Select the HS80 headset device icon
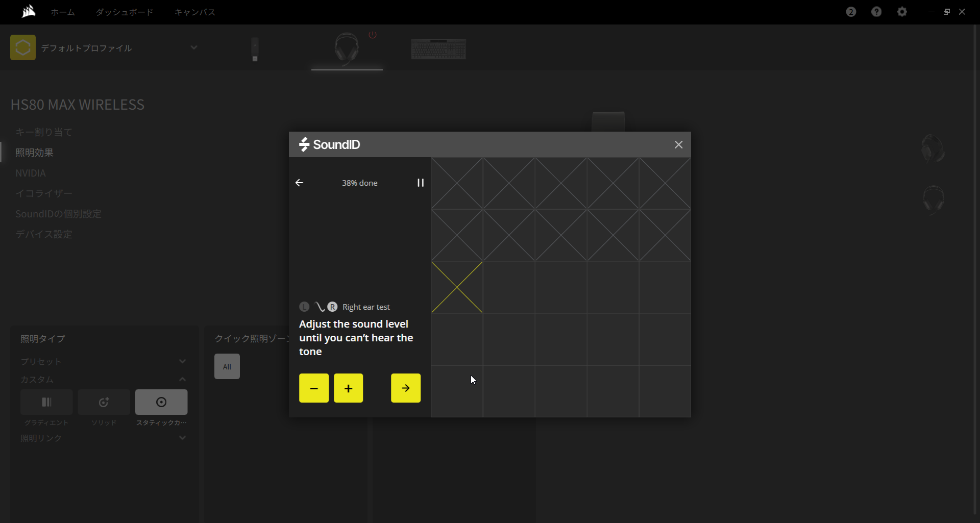The width and height of the screenshot is (980, 523). 347,48
